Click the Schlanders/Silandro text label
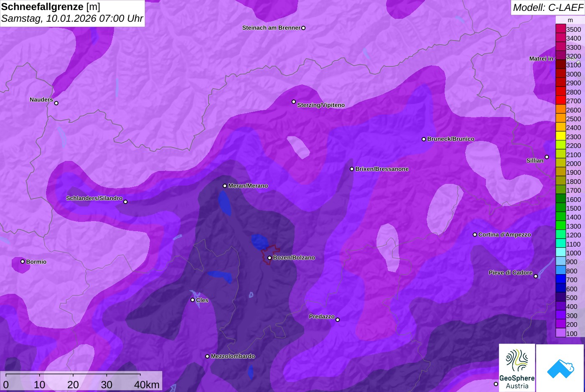The height and width of the screenshot is (392, 585). (x=94, y=199)
